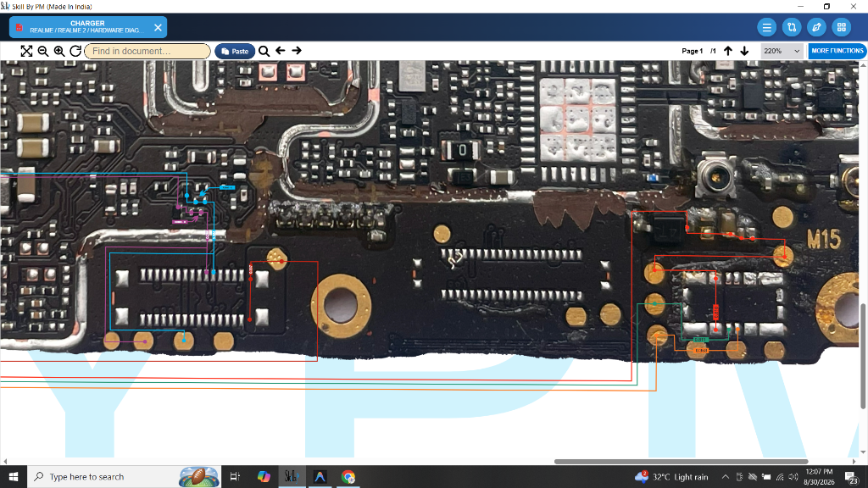Open Copilot from the taskbar
The height and width of the screenshot is (488, 868).
264,476
